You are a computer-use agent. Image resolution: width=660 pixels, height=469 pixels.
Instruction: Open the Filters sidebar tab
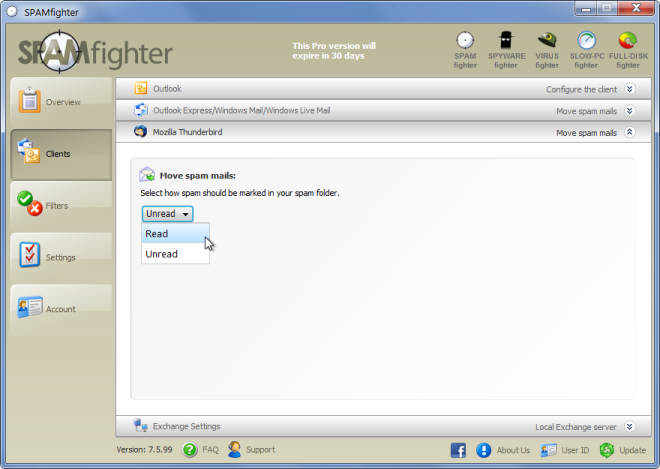(x=61, y=206)
